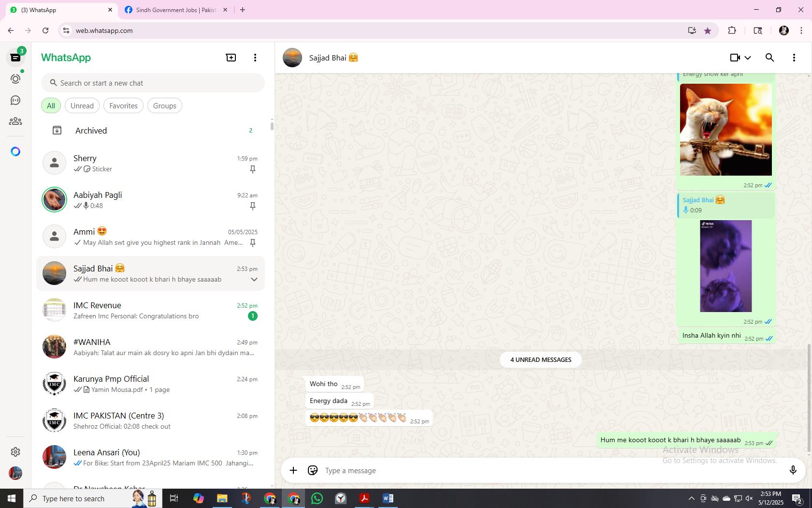Open the Status updates icon
This screenshot has width=812, height=508.
15,79
